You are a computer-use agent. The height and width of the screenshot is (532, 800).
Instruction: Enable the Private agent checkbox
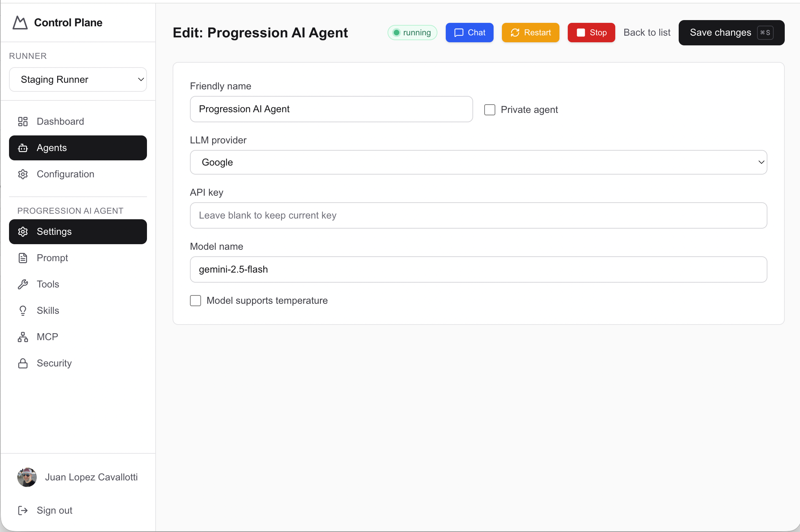pyautogui.click(x=489, y=110)
